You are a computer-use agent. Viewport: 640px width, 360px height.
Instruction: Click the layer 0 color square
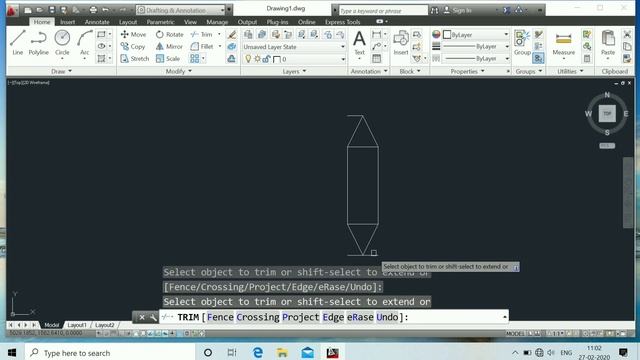(277, 60)
